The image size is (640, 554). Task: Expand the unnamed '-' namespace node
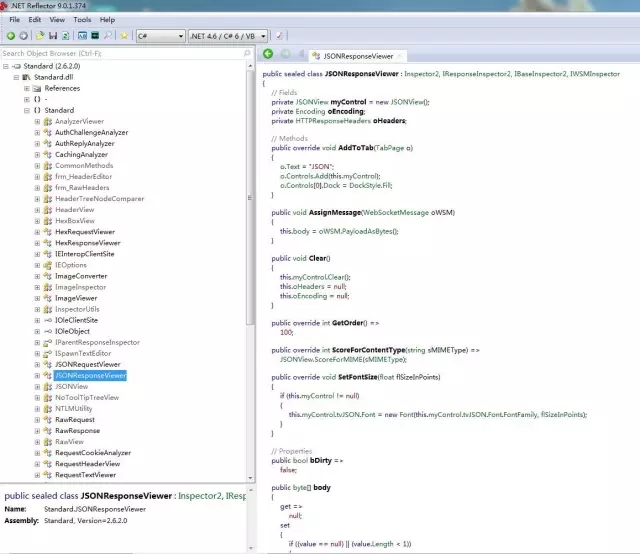pos(27,99)
